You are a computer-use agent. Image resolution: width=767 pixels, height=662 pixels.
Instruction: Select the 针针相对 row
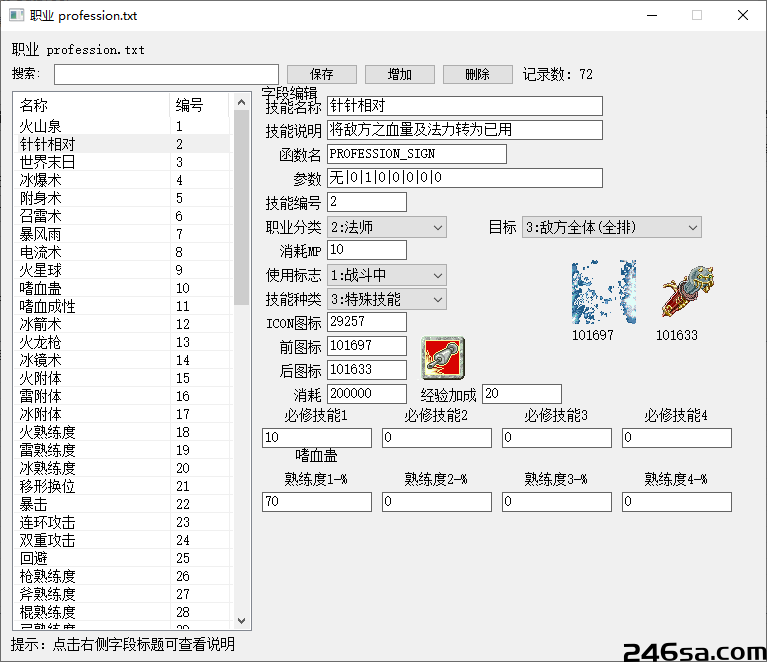point(122,144)
